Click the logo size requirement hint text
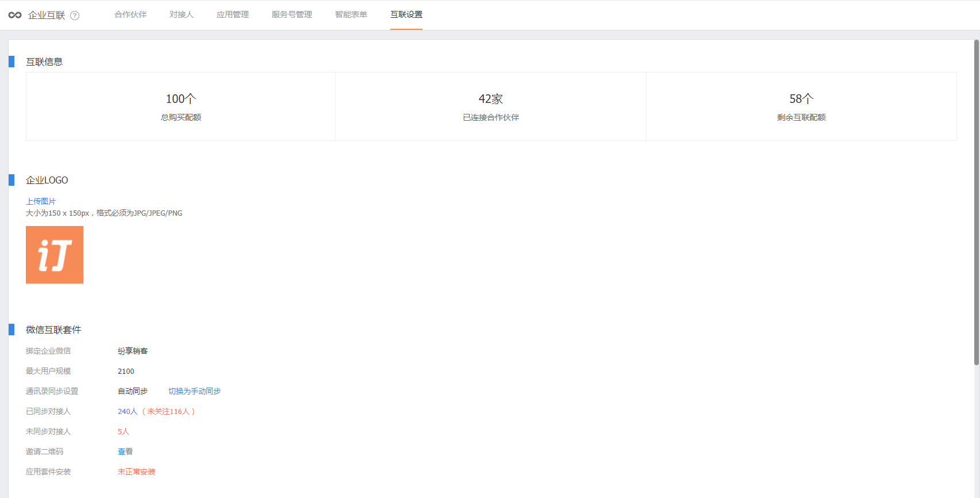This screenshot has height=498, width=980. click(104, 213)
